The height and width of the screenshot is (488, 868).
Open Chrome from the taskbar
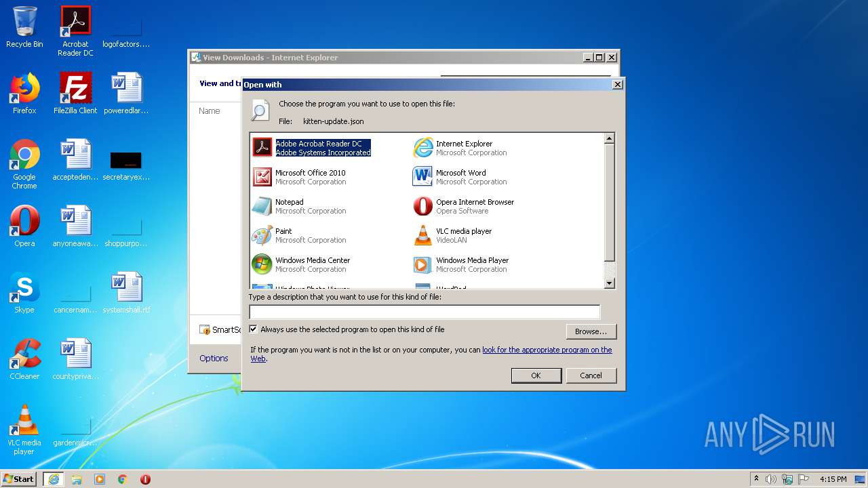[123, 479]
